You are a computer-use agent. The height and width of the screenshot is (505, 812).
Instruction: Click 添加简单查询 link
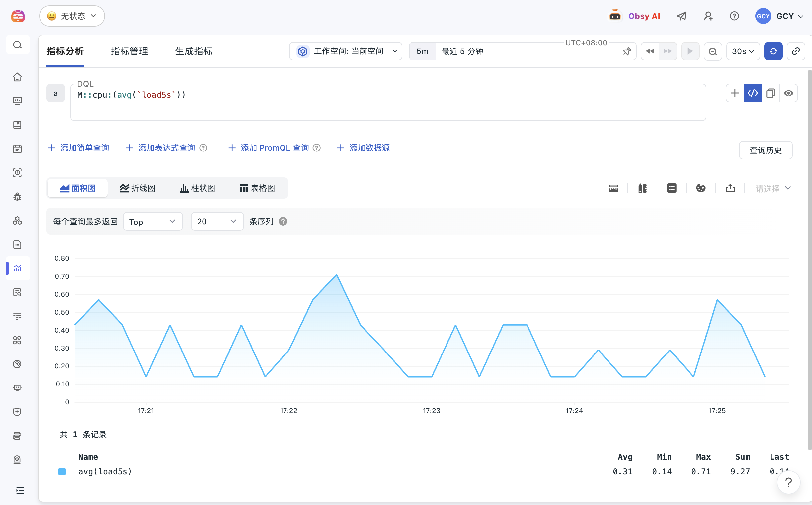pos(79,148)
